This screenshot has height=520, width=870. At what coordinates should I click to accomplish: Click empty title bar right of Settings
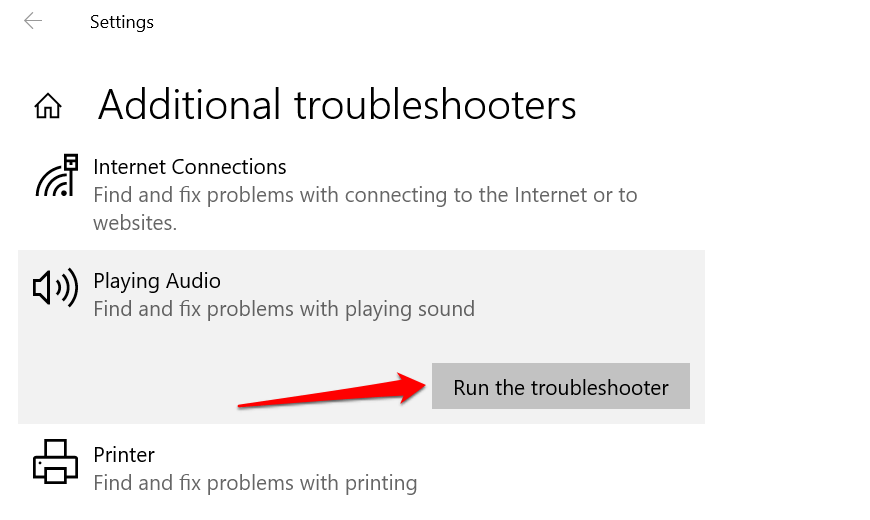point(500,21)
